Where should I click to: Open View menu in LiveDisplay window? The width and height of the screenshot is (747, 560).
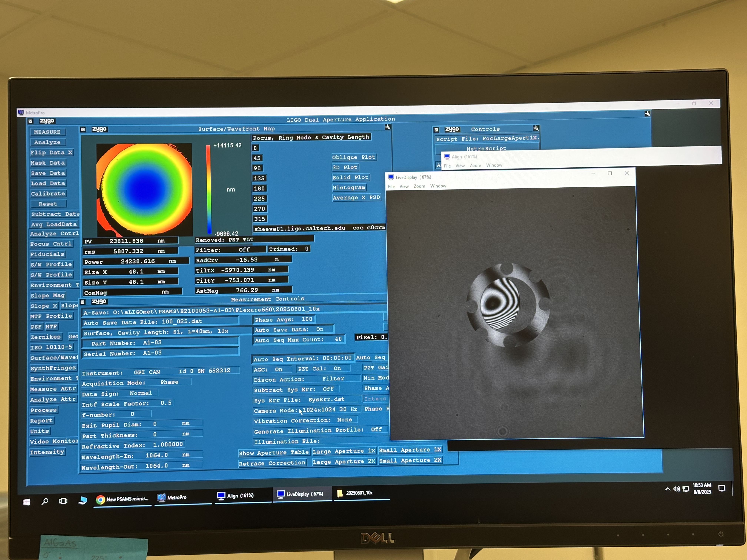click(404, 186)
